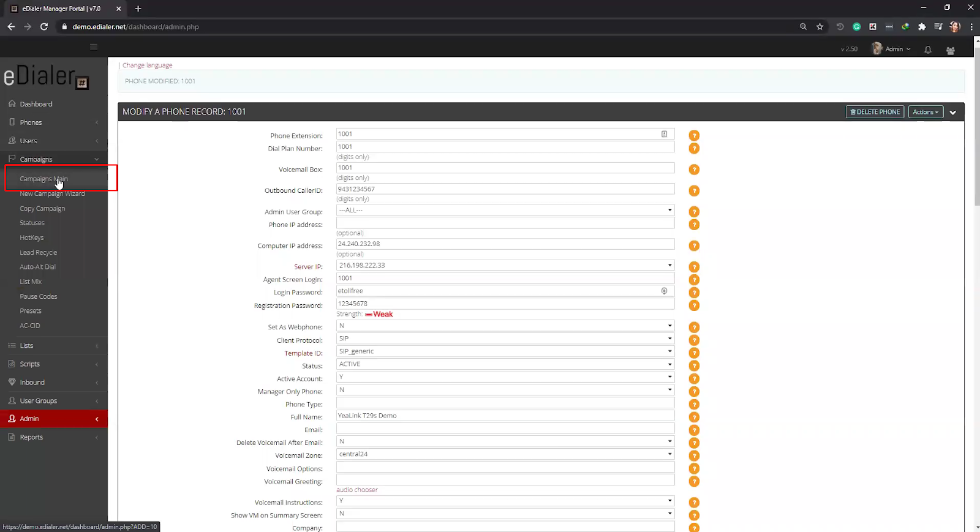This screenshot has width=980, height=532.
Task: Click users group icon in top bar
Action: pyautogui.click(x=951, y=50)
